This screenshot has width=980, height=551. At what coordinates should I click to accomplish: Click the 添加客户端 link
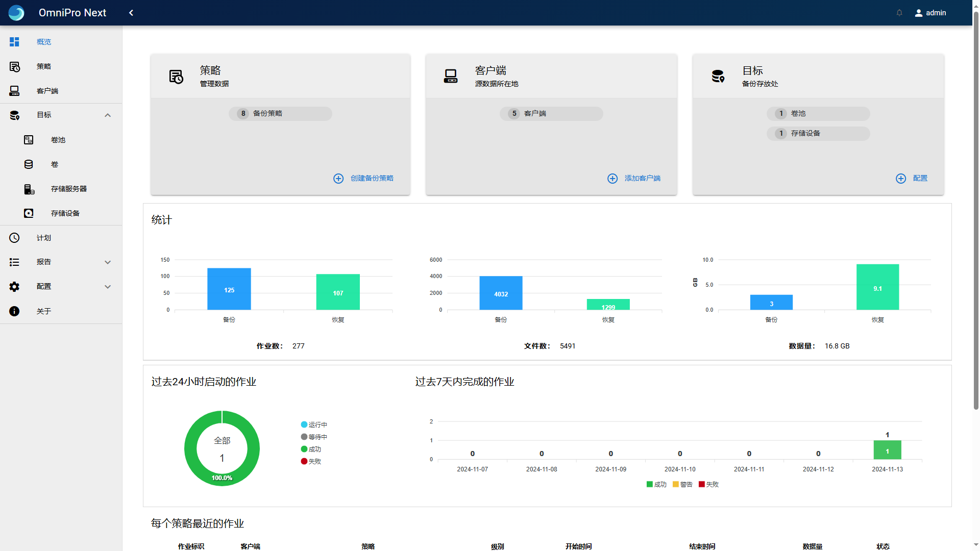[642, 179]
